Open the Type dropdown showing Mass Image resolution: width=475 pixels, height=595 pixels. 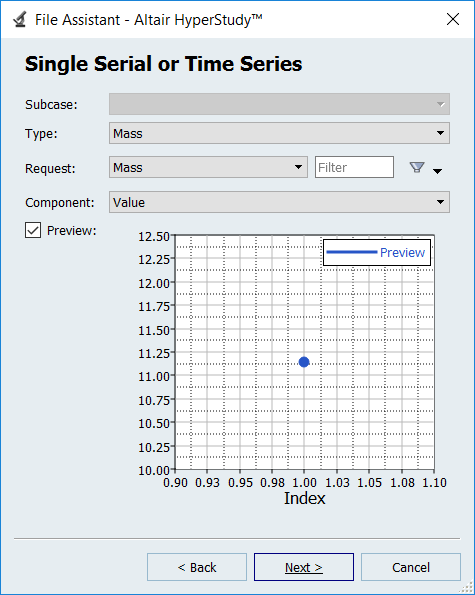[x=279, y=133]
